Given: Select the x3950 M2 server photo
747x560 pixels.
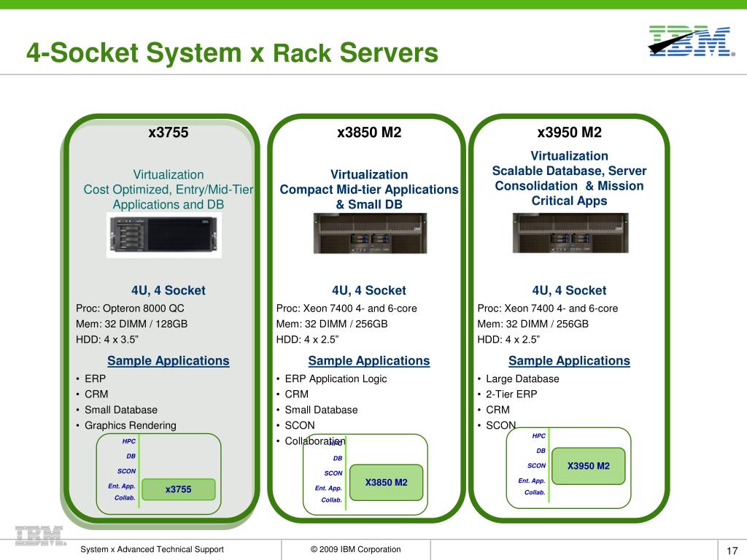Looking at the screenshot, I should (x=570, y=233).
